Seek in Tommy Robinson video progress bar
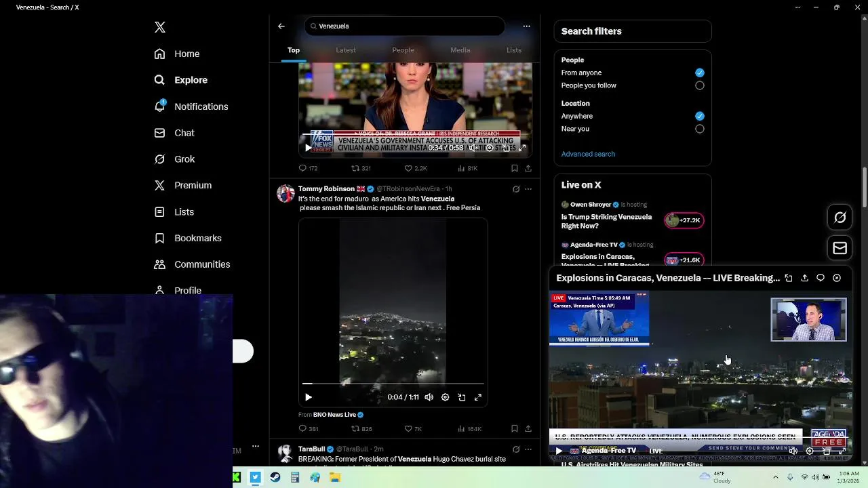Screen dimensions: 868x488 point(393,384)
